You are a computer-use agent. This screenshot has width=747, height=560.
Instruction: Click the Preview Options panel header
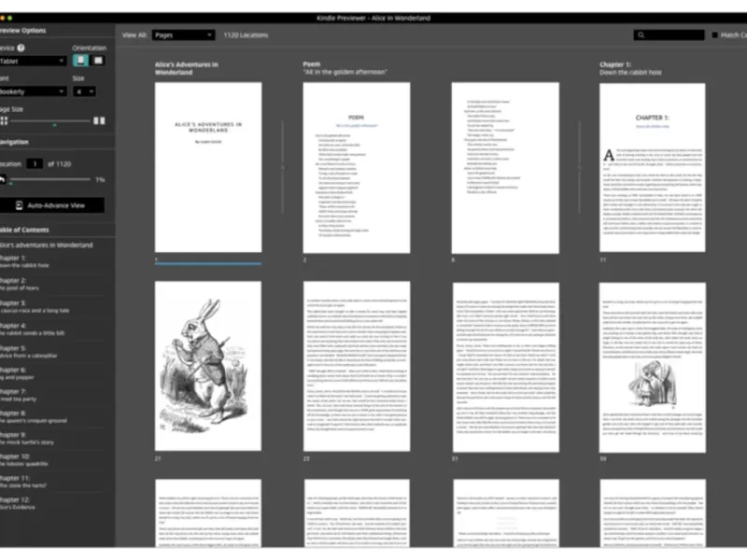click(x=22, y=30)
